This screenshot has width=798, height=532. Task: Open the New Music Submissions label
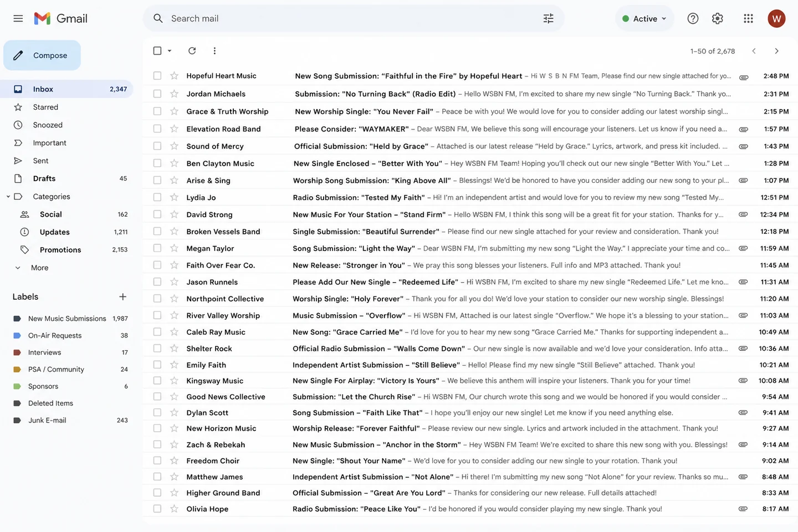[66, 319]
